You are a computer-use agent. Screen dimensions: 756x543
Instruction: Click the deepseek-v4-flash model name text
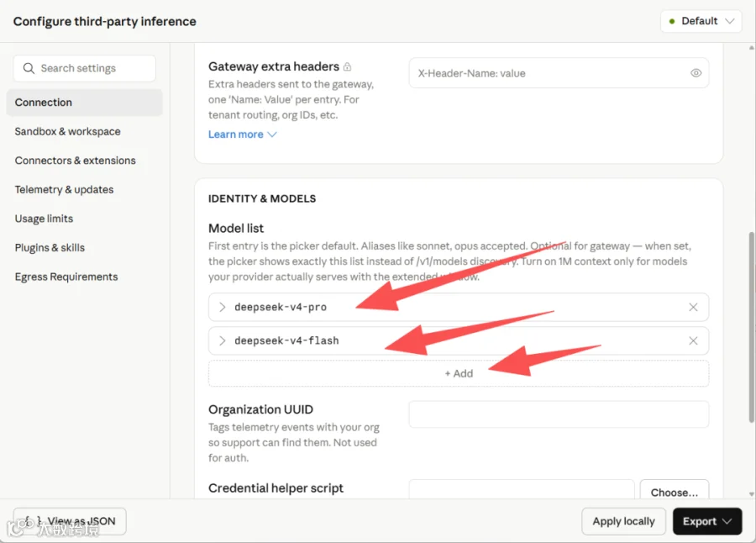point(286,340)
